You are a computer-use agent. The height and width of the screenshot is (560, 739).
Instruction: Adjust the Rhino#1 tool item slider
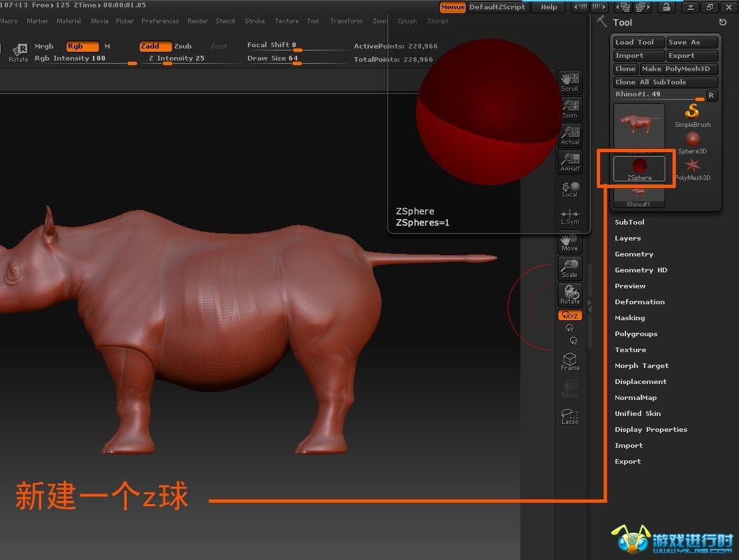(x=659, y=95)
